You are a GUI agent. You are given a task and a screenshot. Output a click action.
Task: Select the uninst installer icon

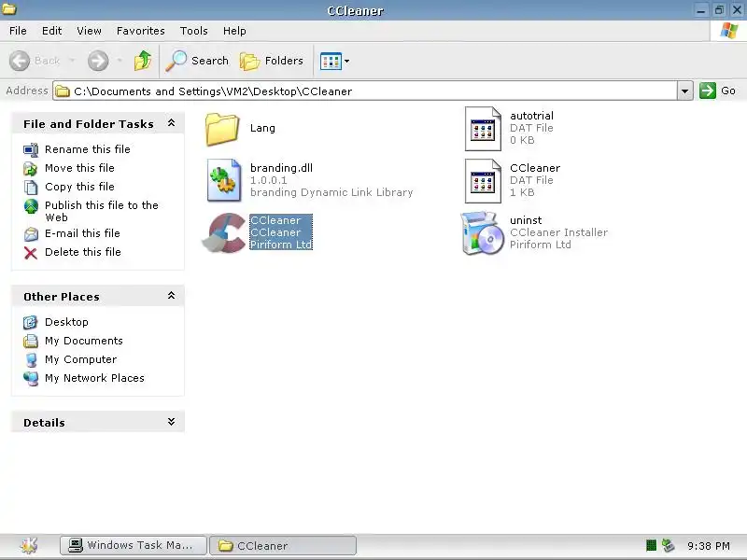[x=482, y=232]
